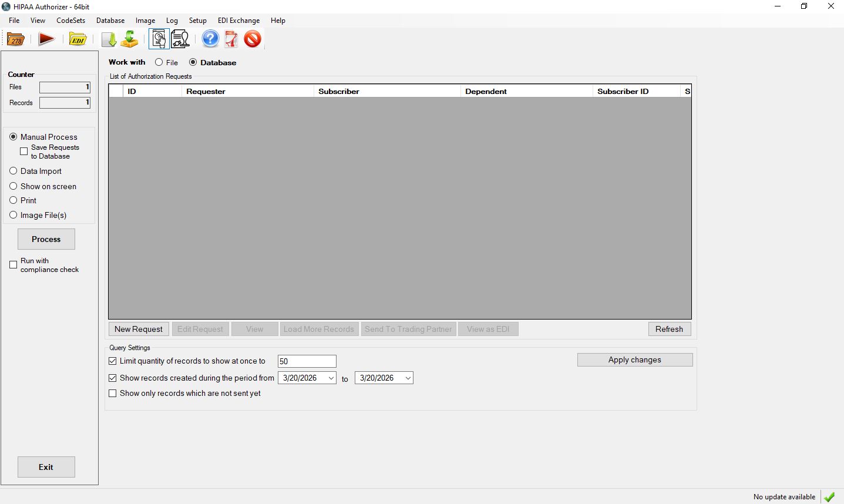Click the Records counter field

65,103
